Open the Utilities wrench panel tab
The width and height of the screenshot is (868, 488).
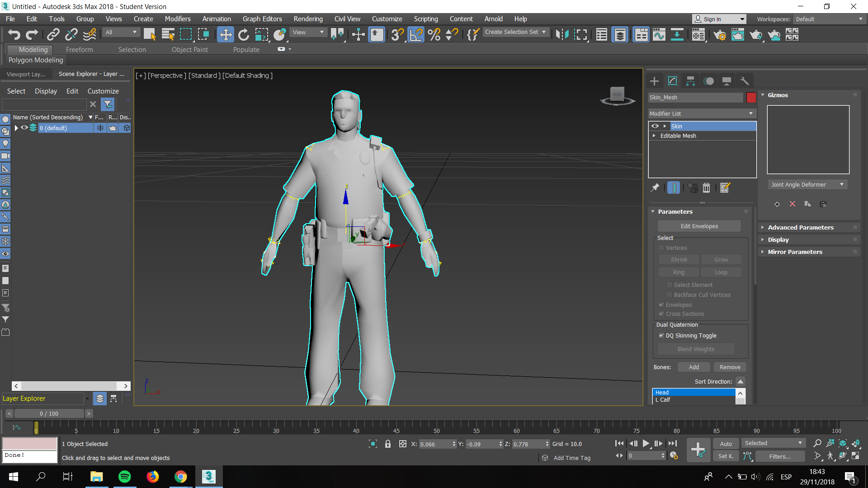click(x=744, y=81)
